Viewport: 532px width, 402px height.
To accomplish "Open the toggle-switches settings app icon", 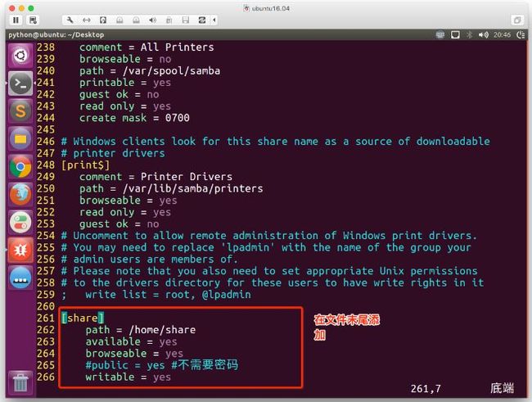I will 20,223.
